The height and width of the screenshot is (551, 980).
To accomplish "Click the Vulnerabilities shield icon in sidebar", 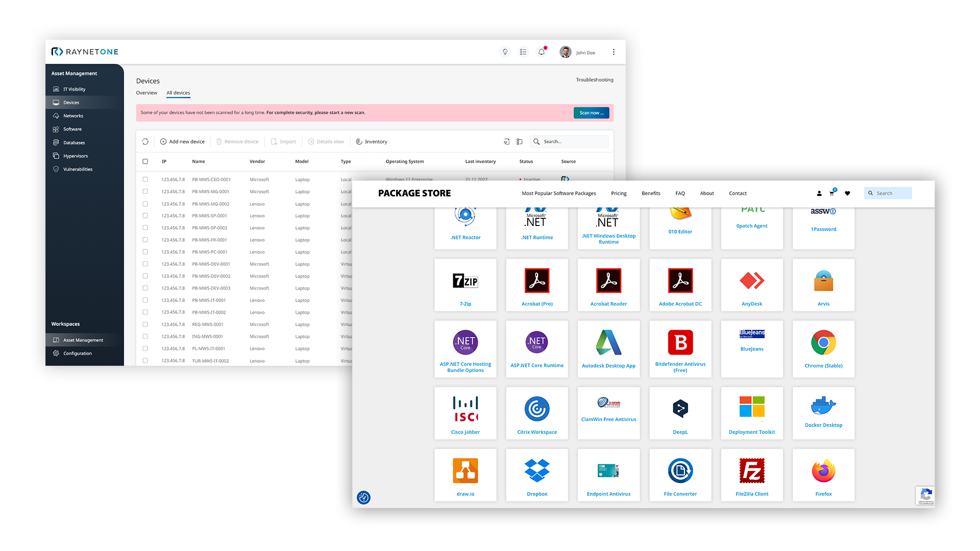I will tap(56, 169).
